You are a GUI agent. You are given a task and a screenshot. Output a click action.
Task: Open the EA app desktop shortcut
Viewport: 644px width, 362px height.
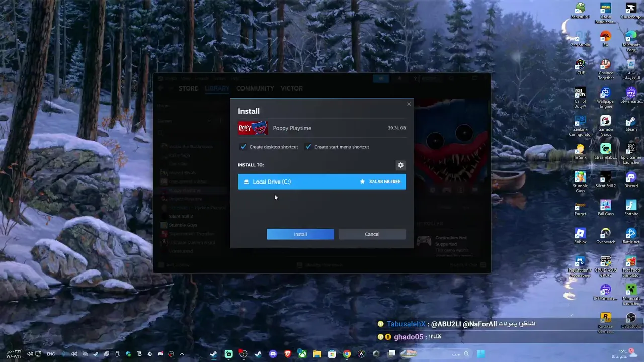pyautogui.click(x=606, y=39)
